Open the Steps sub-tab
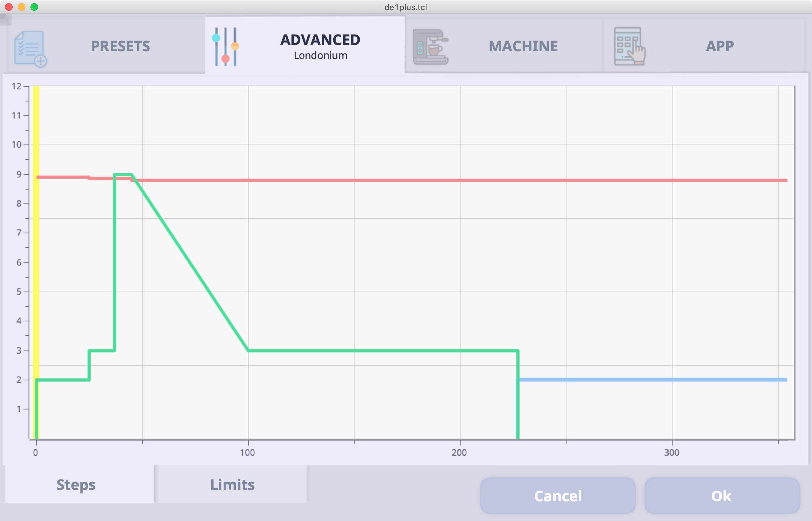Image resolution: width=812 pixels, height=521 pixels. point(79,484)
